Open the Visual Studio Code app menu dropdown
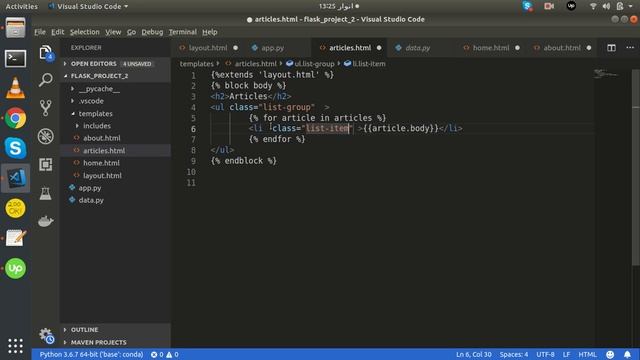The height and width of the screenshot is (360, 640). (x=89, y=6)
